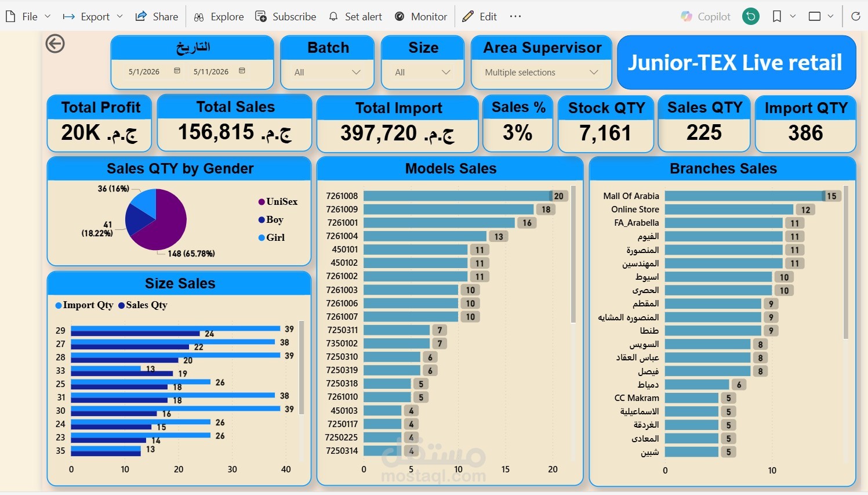Click the Sales QTY value 225
Image resolution: width=868 pixels, height=495 pixels.
click(x=704, y=133)
